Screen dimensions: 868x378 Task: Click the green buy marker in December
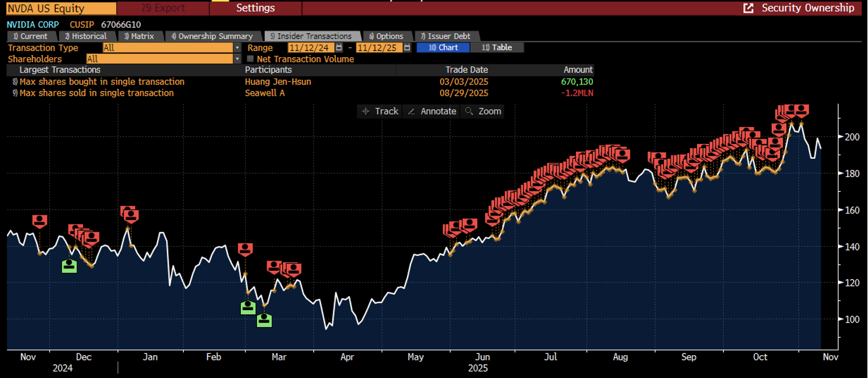point(70,265)
